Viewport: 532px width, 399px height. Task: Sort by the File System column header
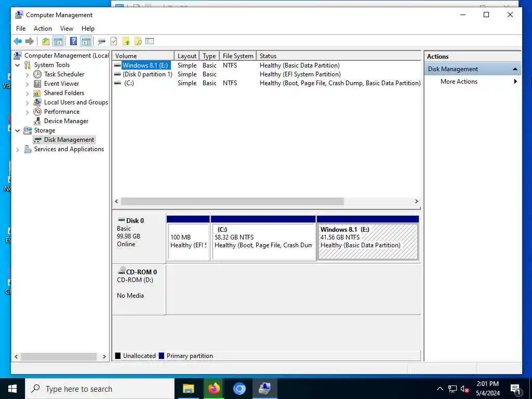[x=238, y=56]
